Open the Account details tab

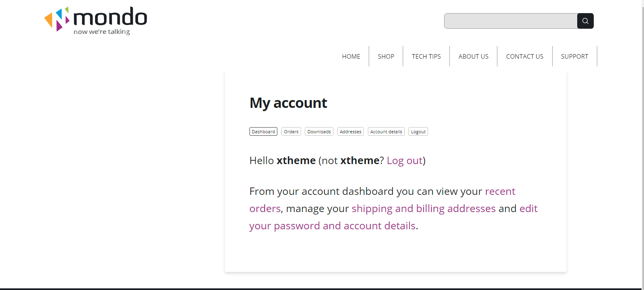(x=386, y=132)
